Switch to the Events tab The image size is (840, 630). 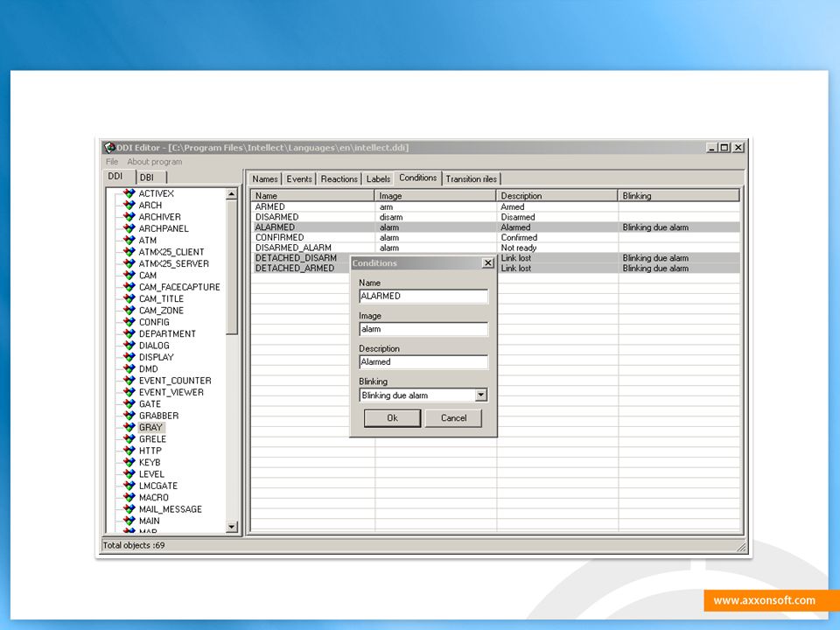[x=299, y=178]
